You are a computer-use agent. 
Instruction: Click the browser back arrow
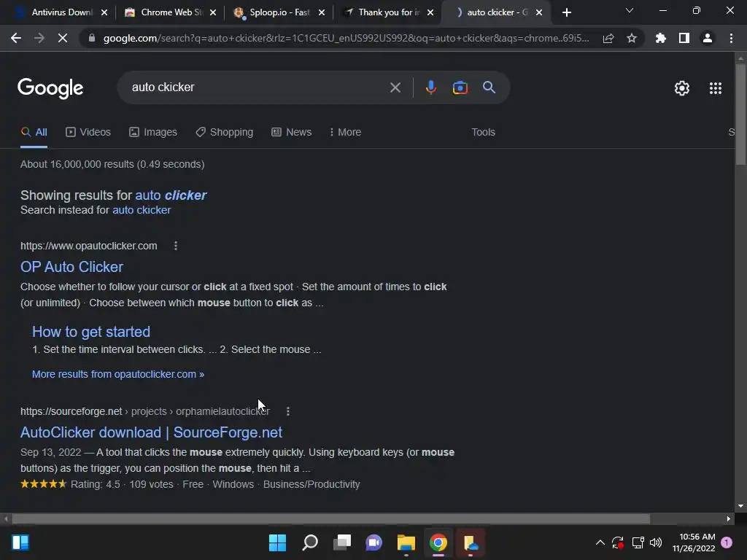tap(16, 38)
